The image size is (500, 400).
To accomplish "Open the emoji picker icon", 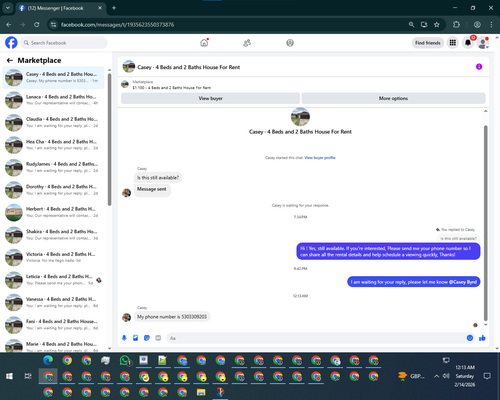I will (x=470, y=338).
